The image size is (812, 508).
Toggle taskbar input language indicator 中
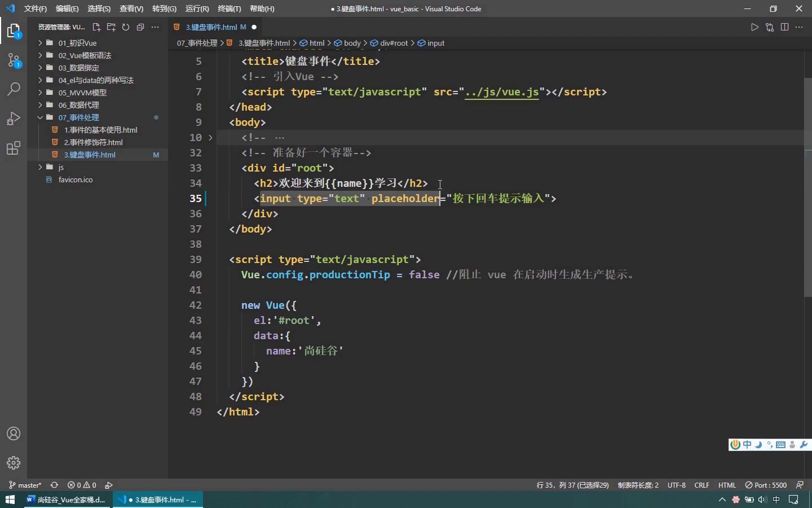[x=776, y=500]
